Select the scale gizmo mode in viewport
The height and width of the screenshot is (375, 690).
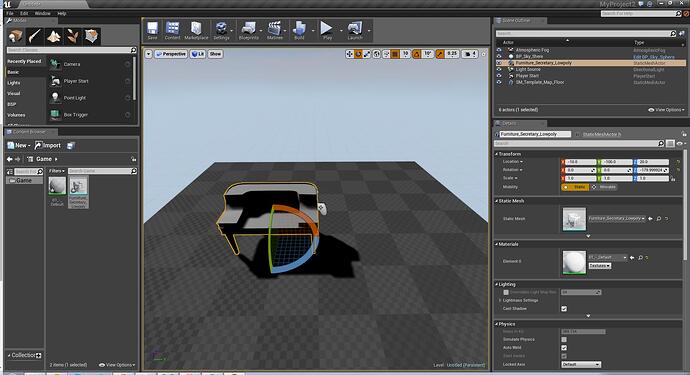tap(367, 54)
